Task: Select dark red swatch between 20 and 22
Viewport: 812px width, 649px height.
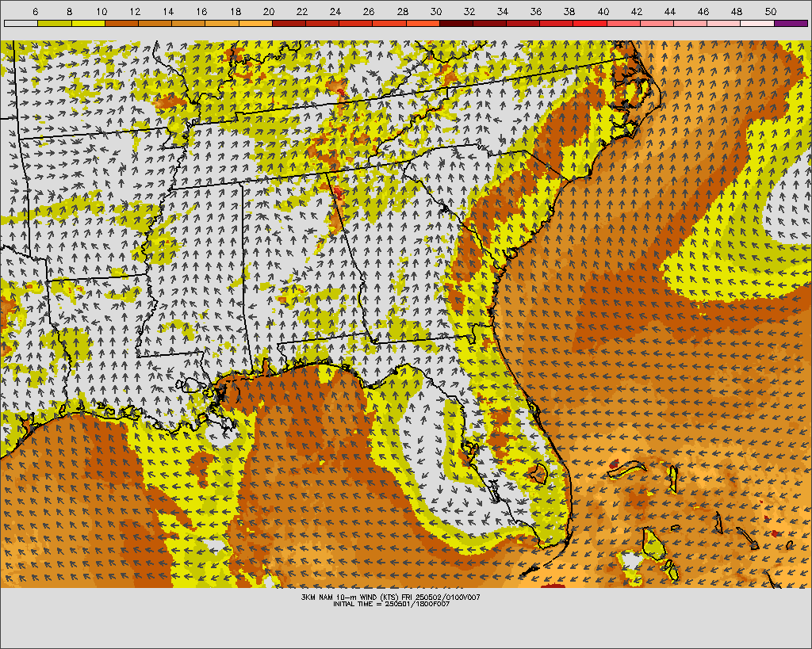Action: pyautogui.click(x=289, y=23)
